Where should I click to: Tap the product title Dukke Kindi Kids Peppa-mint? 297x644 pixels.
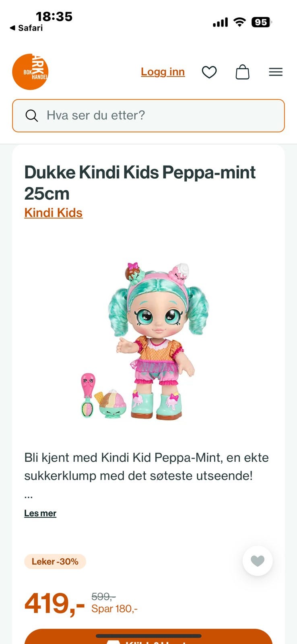tap(140, 183)
